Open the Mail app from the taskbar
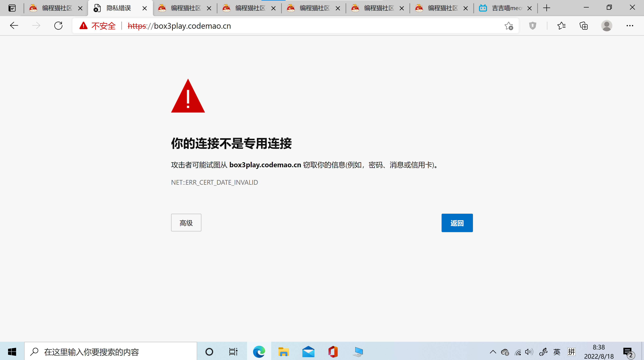The width and height of the screenshot is (644, 360). 308,352
